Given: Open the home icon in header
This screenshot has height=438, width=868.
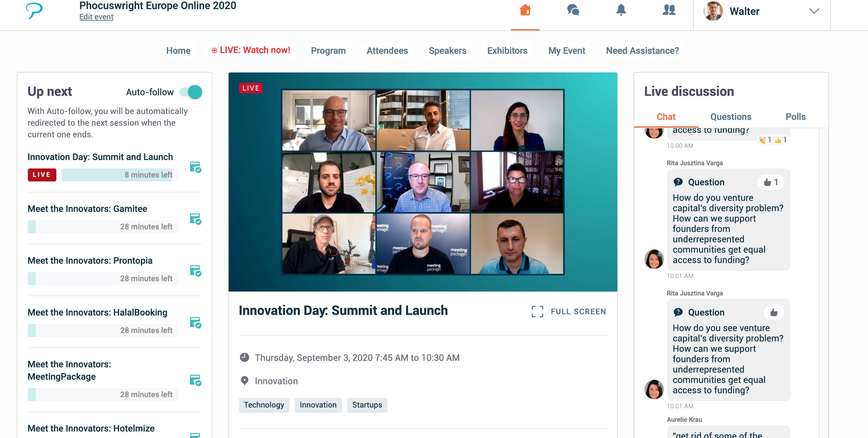Looking at the screenshot, I should 525,10.
